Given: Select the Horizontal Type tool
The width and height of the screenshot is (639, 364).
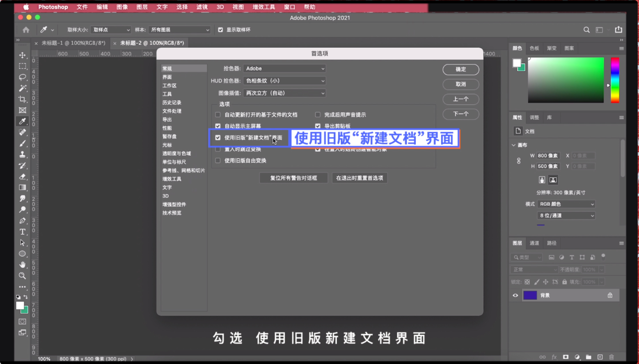Looking at the screenshot, I should tap(23, 232).
